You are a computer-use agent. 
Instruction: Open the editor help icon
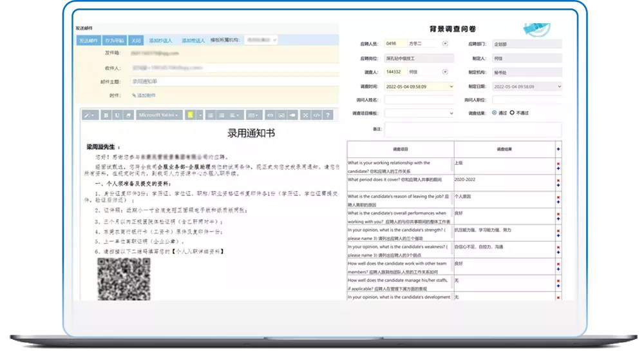click(328, 115)
